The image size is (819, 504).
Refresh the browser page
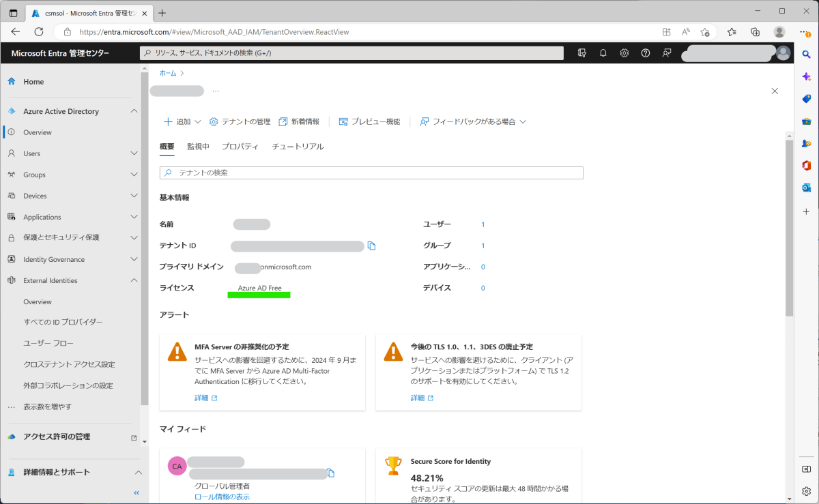(39, 31)
